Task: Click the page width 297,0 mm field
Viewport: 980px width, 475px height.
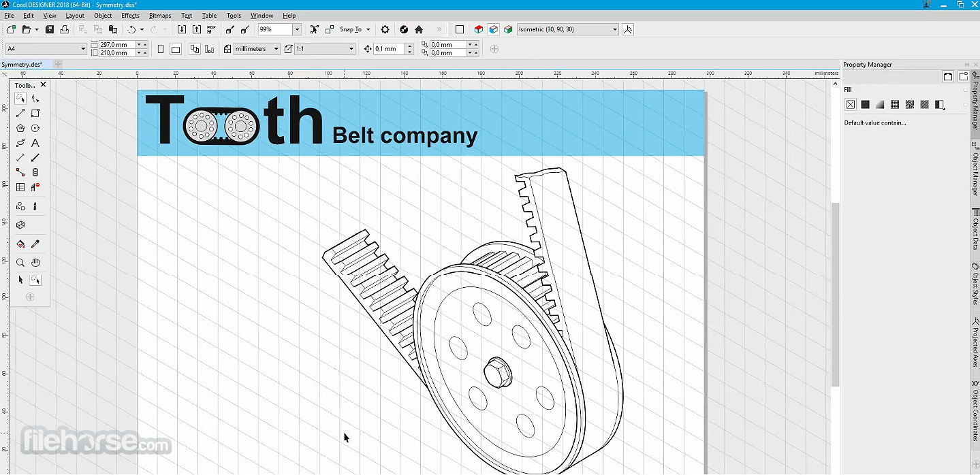Action: 117,45
